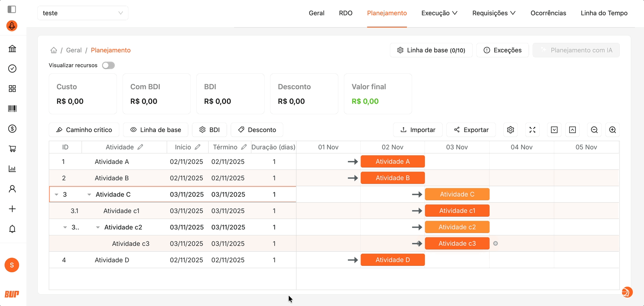Click the Exceções button
The image size is (644, 306).
point(502,50)
